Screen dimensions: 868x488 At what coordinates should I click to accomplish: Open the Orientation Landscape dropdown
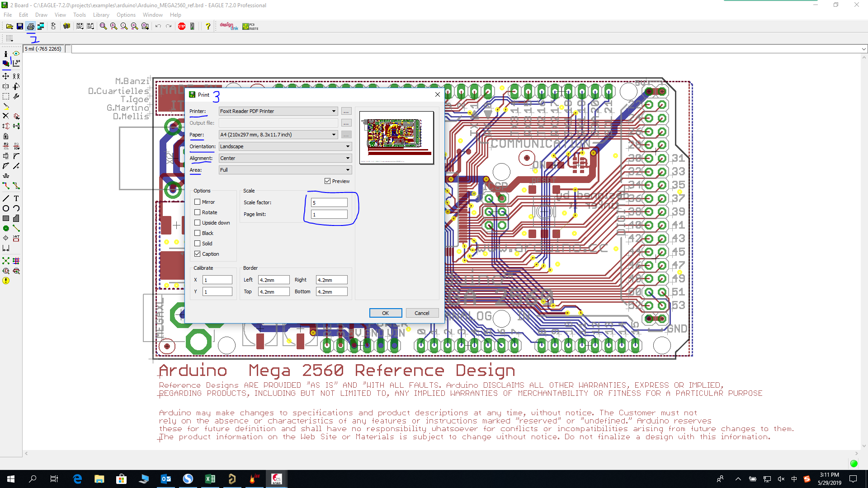click(x=285, y=146)
